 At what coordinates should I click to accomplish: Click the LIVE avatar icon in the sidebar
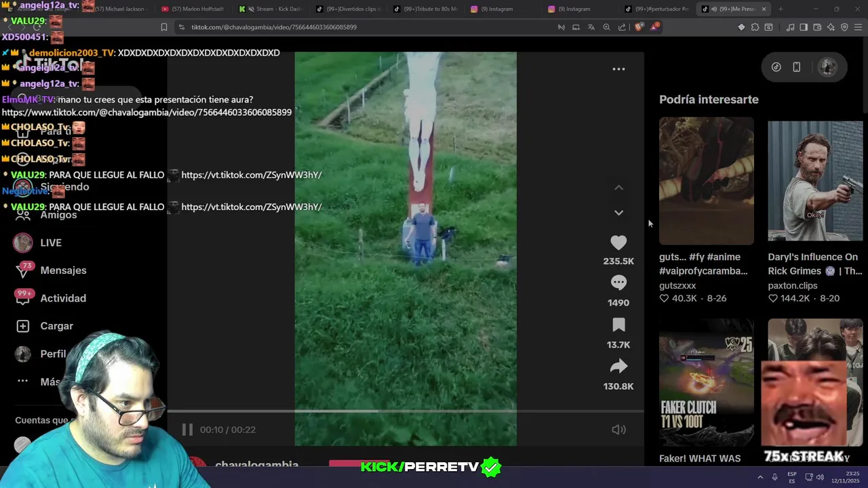[23, 243]
